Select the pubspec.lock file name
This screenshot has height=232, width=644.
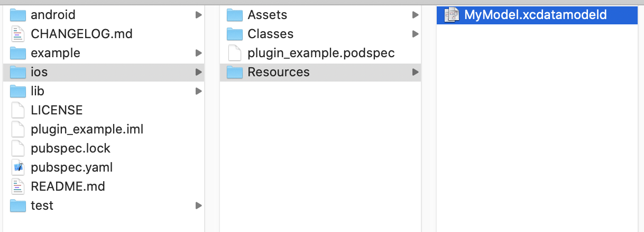(70, 148)
